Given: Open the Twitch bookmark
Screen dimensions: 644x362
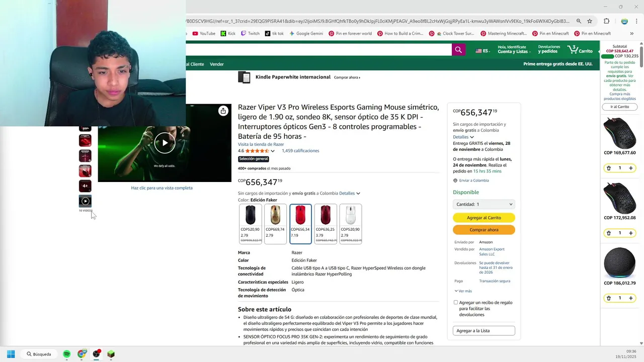Looking at the screenshot, I should tap(250, 34).
